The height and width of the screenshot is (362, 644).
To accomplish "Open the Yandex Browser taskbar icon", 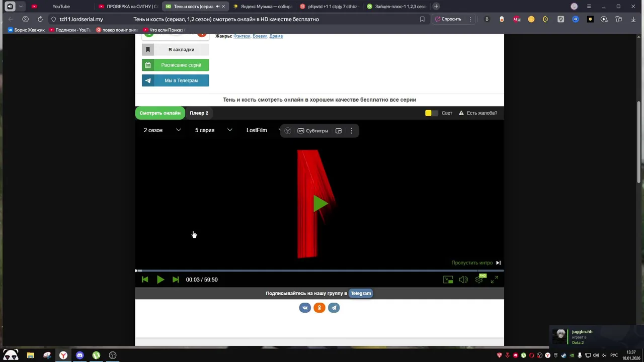I will coord(63,355).
